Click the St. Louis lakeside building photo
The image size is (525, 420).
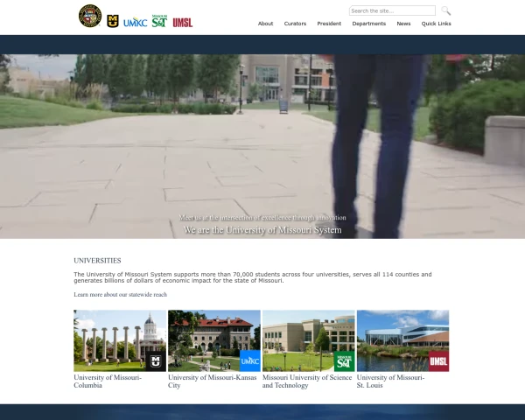pos(402,340)
